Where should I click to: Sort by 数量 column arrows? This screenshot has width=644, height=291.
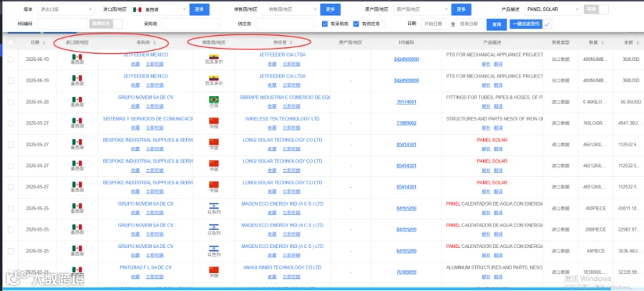pyautogui.click(x=602, y=42)
